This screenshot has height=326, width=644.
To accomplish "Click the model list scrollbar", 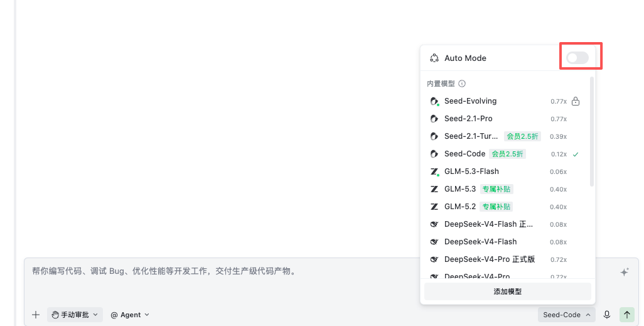I will click(x=592, y=131).
